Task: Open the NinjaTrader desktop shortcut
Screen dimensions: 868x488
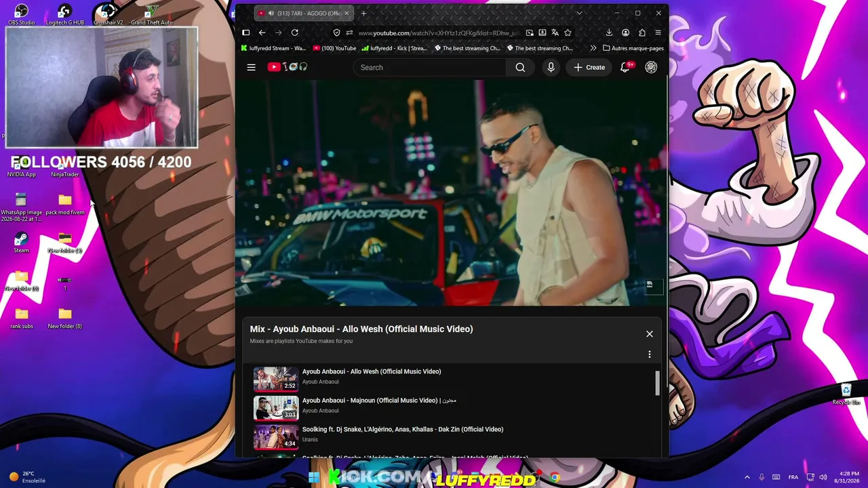Action: click(65, 167)
